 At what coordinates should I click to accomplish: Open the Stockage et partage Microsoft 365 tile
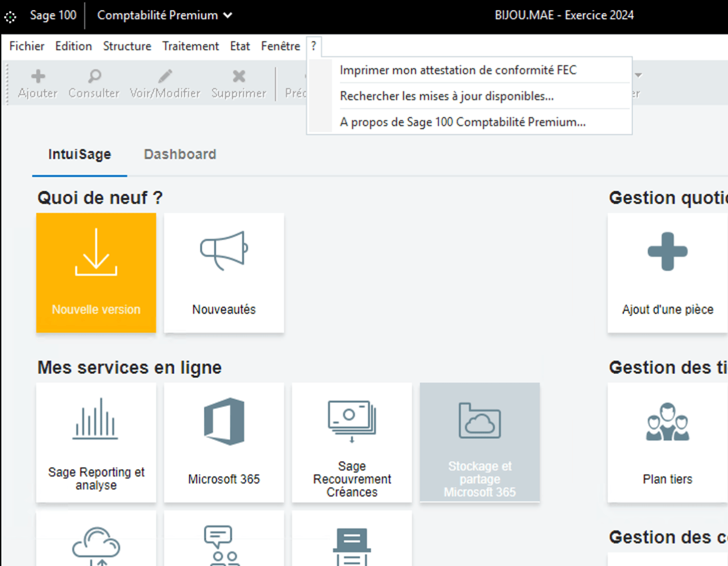coord(480,442)
